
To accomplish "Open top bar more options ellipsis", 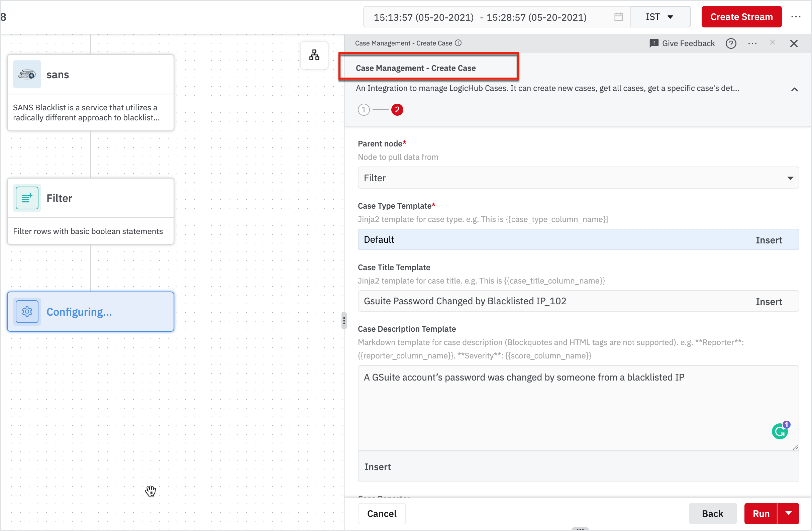I will [796, 17].
